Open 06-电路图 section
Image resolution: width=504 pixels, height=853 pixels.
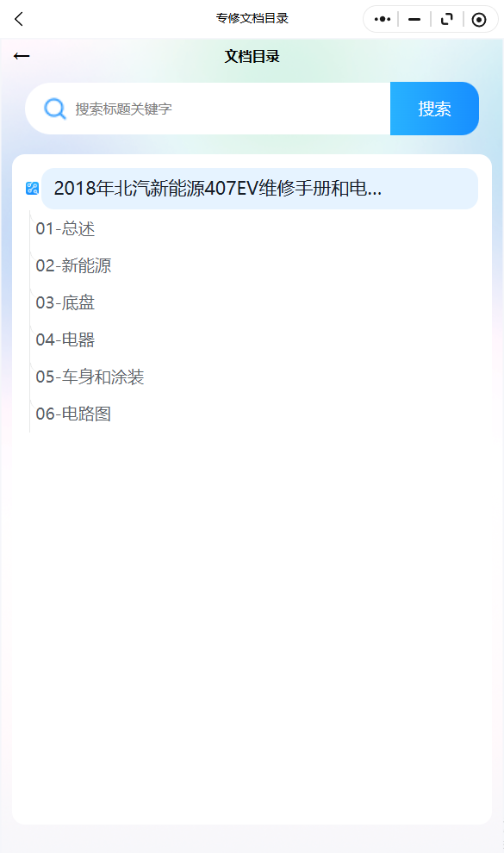(73, 414)
